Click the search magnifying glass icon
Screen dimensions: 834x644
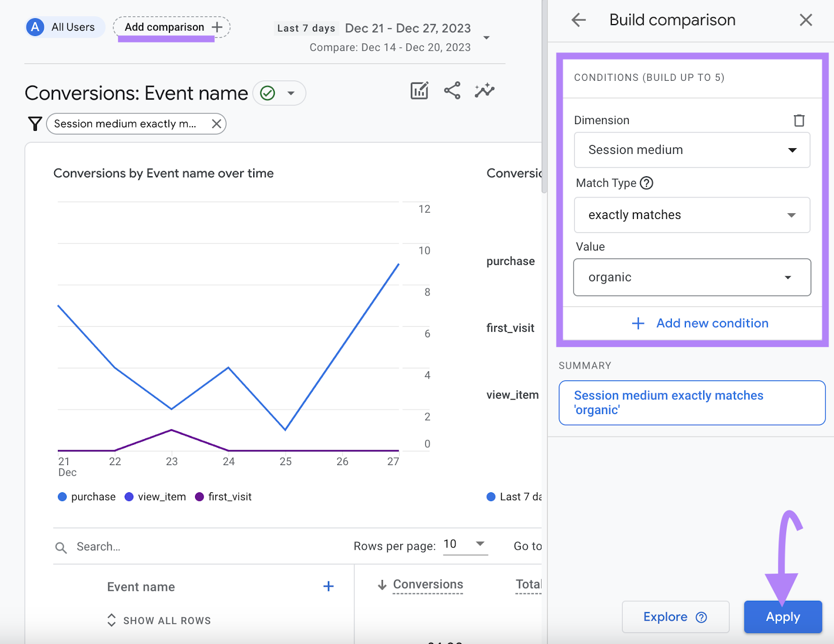click(x=60, y=546)
